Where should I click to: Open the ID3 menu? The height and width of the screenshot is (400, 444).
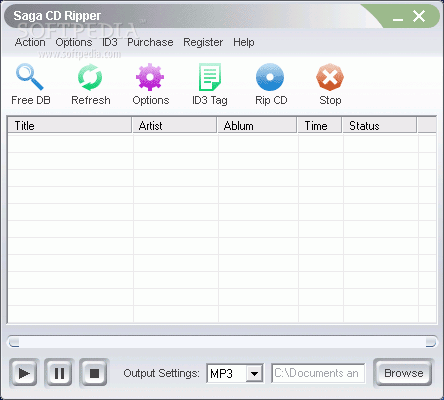[x=110, y=42]
